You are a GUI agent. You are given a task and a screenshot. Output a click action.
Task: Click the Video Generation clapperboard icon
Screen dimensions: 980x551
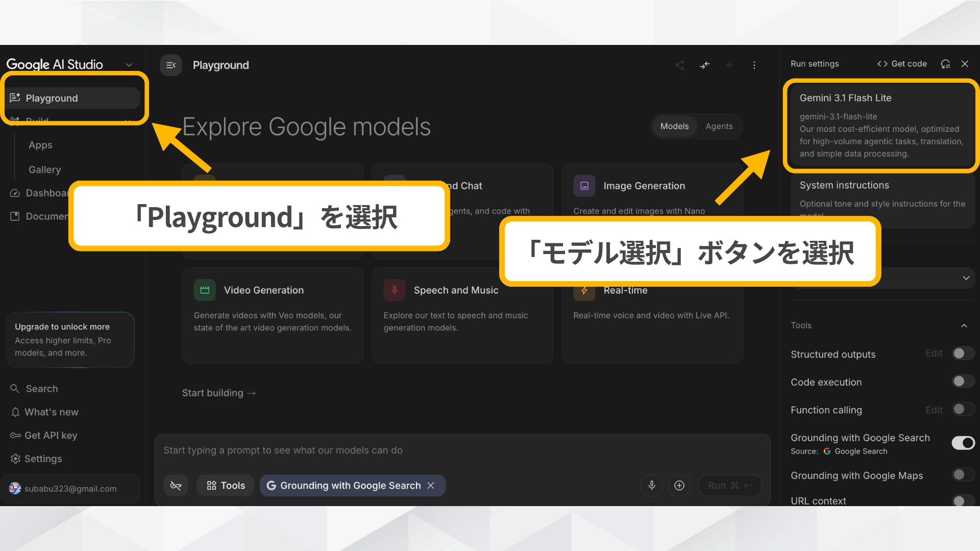pyautogui.click(x=205, y=290)
